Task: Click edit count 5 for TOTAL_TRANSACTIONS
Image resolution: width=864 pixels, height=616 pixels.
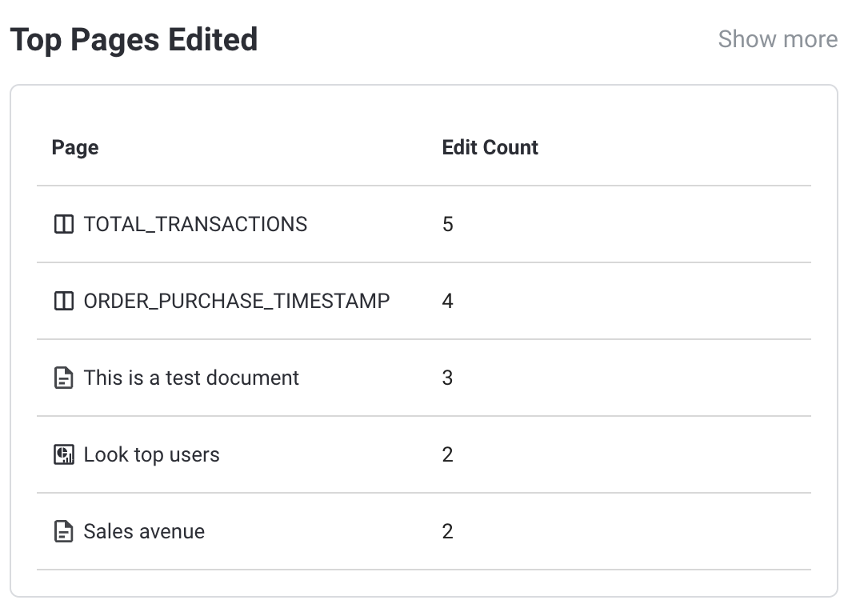Action: pos(448,225)
